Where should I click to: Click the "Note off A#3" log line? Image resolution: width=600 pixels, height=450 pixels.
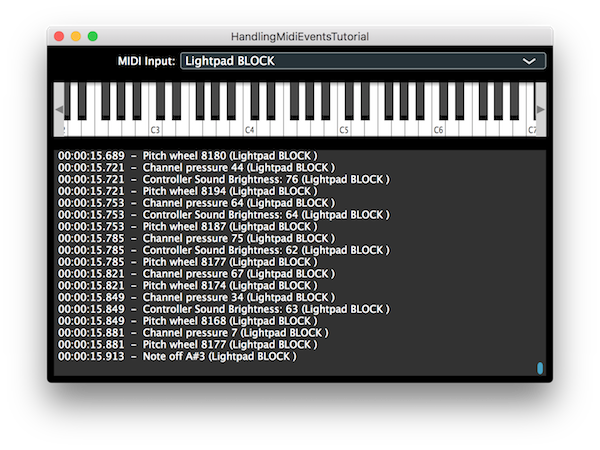point(219,356)
